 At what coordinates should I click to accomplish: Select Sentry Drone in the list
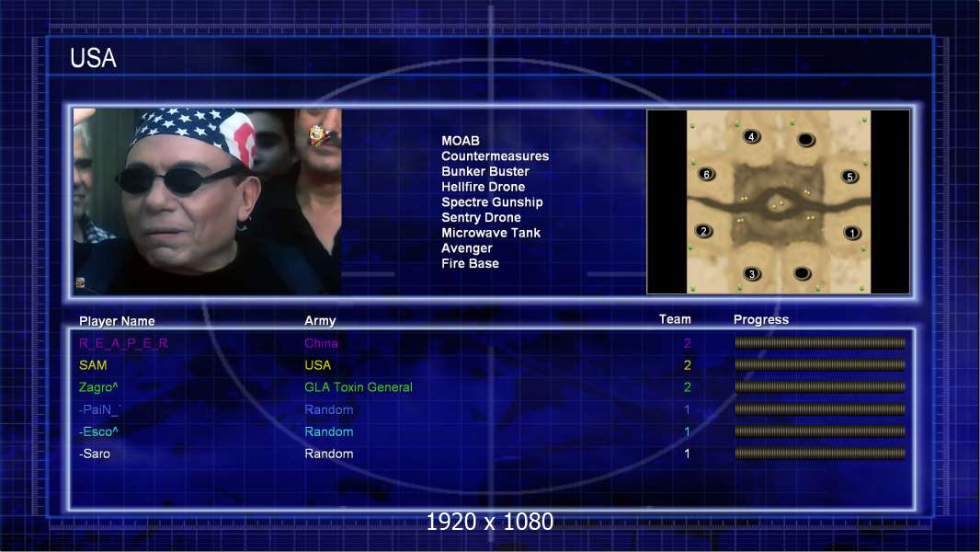click(481, 217)
